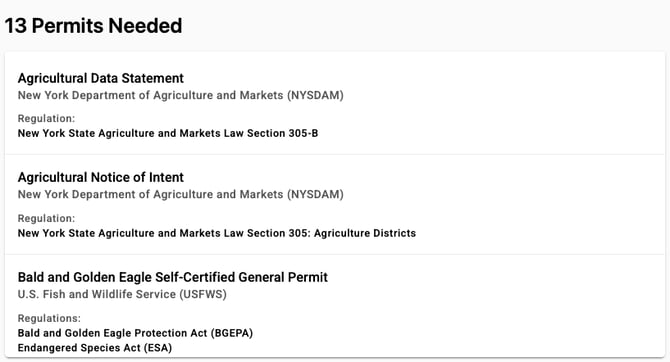Click the number 13 in the heading
Viewport: 670px width, 362px height.
(16, 26)
